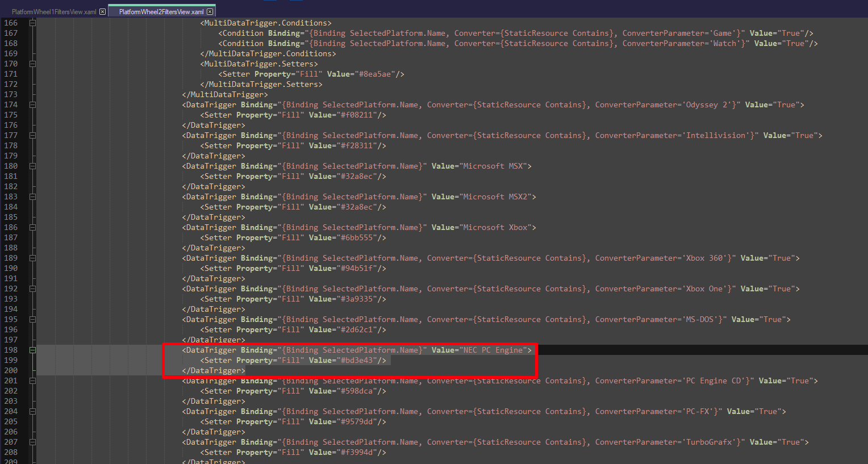
Task: Collapse the TurboGrafx DataTrigger at line 207
Action: click(x=32, y=442)
